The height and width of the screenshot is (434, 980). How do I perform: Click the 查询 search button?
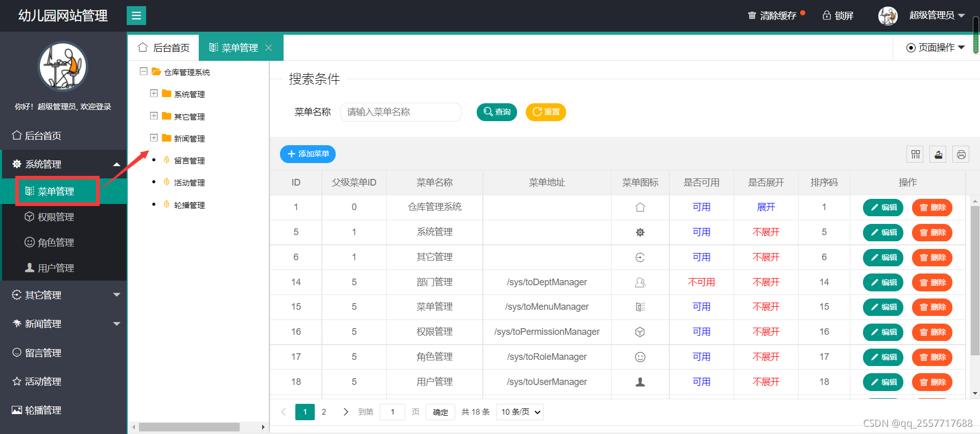point(497,112)
